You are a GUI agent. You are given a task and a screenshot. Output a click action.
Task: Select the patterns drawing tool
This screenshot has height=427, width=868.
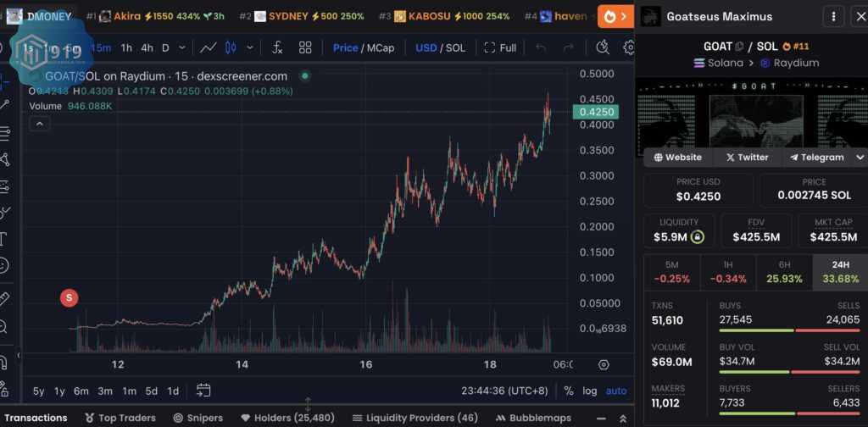pyautogui.click(x=4, y=160)
